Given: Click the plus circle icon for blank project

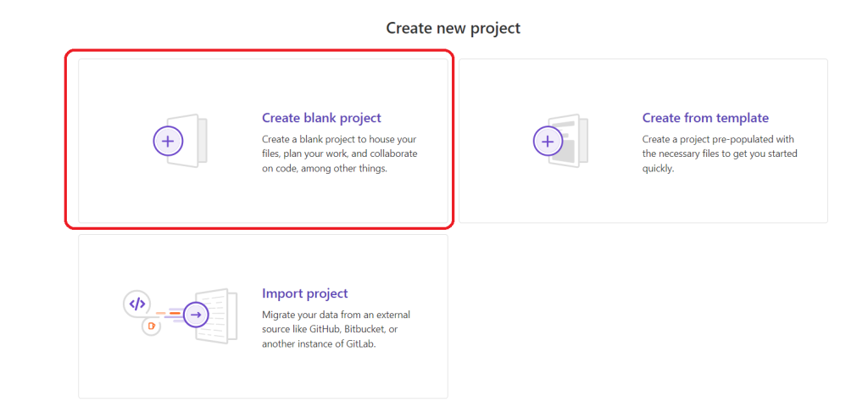Looking at the screenshot, I should coord(168,141).
